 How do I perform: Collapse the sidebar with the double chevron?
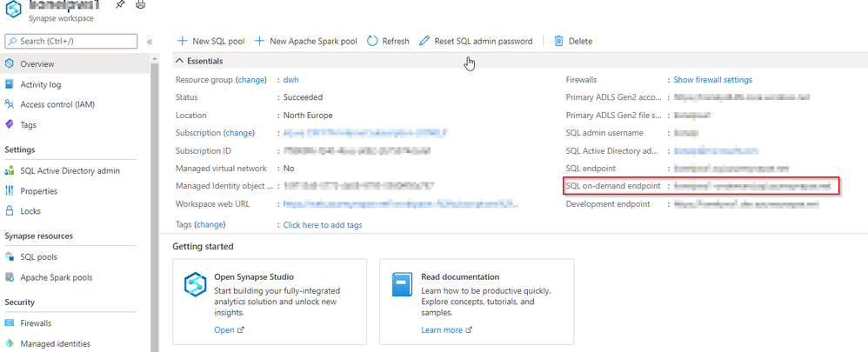pos(150,42)
